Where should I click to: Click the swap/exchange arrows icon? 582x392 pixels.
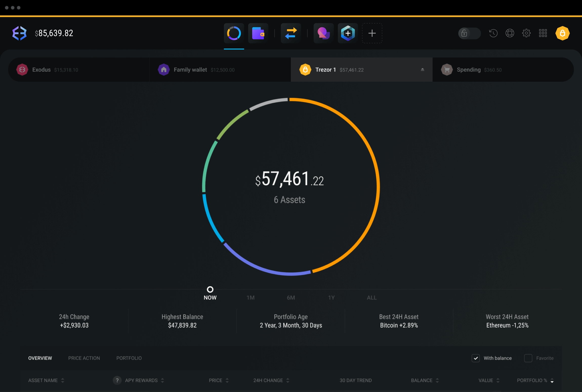point(291,33)
